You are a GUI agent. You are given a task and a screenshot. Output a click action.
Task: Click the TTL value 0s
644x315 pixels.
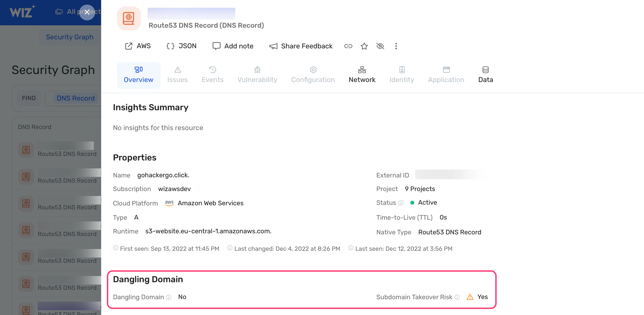[443, 217]
